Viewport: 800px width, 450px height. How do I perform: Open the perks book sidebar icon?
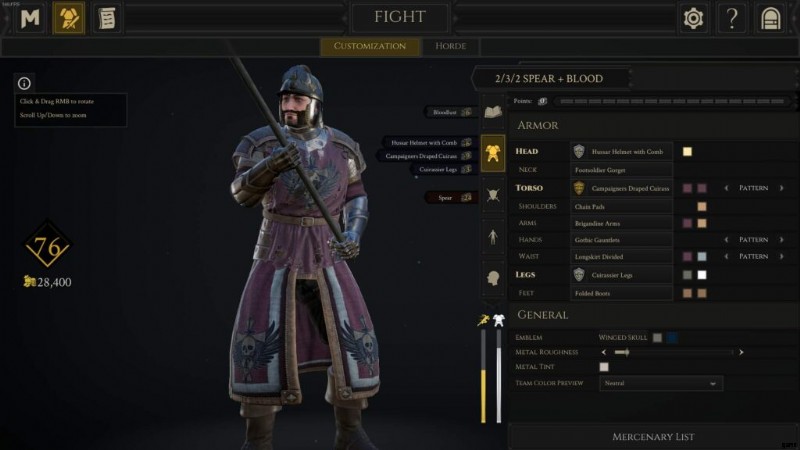click(x=493, y=112)
